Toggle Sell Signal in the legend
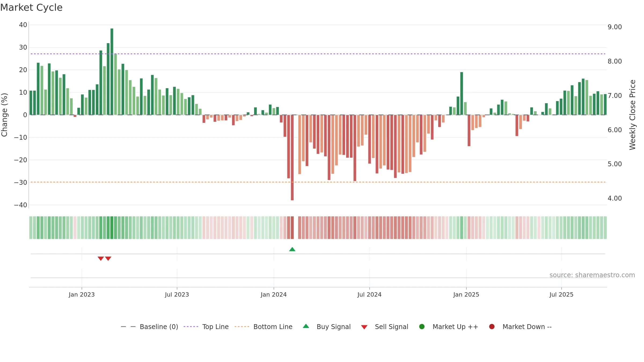644x362 pixels. click(385, 327)
